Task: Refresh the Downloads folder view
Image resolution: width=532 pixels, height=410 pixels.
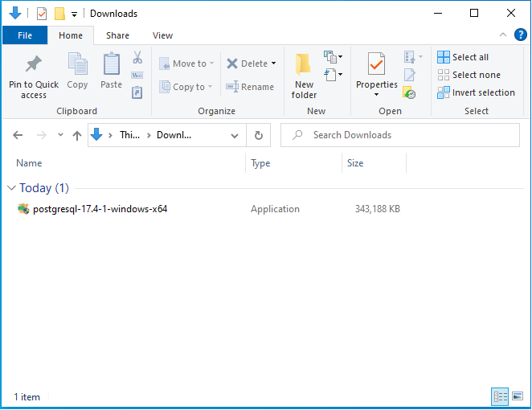Action: [x=259, y=135]
